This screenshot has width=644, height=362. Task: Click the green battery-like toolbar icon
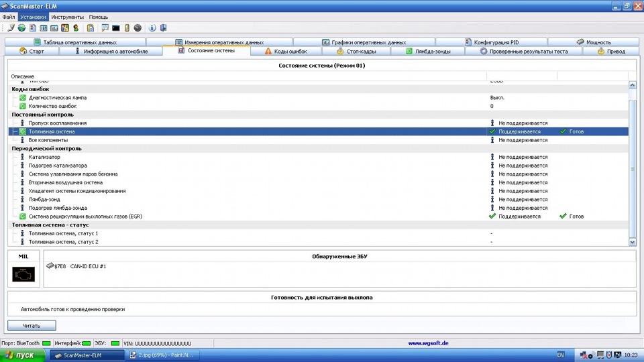coord(127,28)
